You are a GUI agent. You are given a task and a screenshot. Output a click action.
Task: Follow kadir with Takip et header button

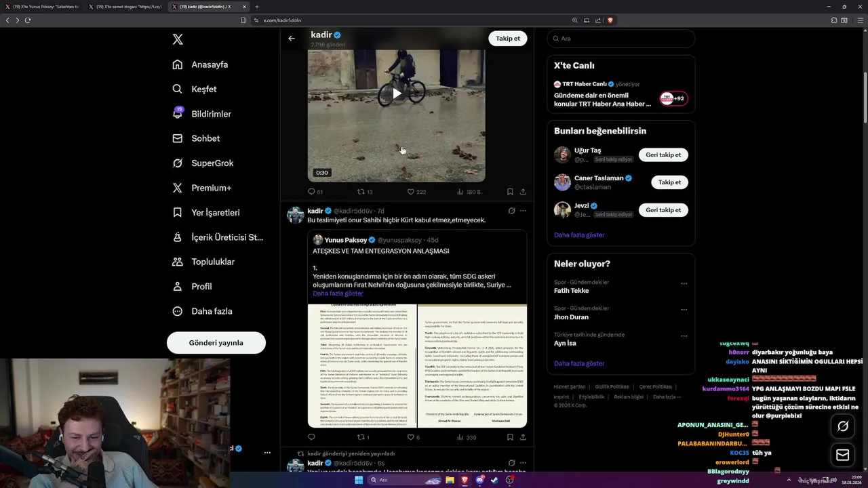507,39
